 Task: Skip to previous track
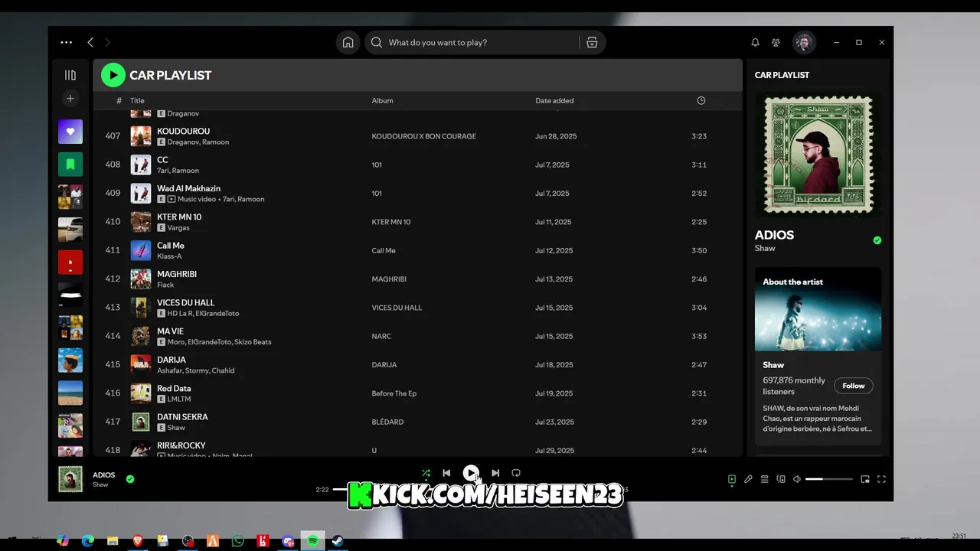click(446, 473)
